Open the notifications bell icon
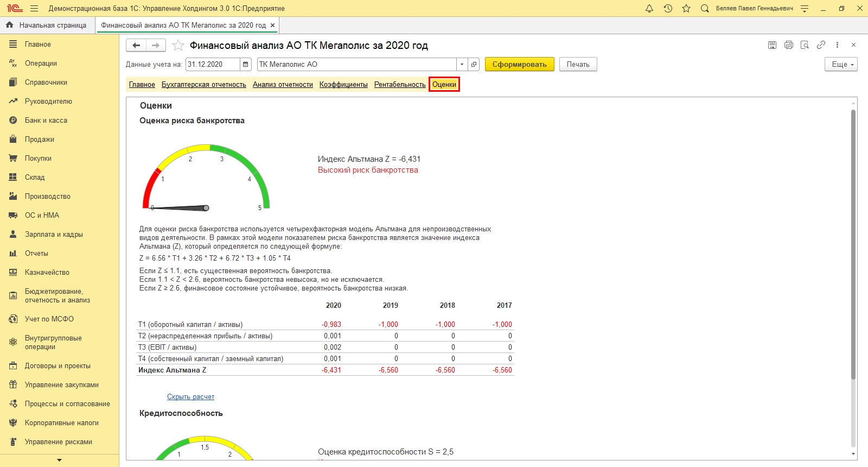Screen dimensions: 868x467 tap(649, 8)
